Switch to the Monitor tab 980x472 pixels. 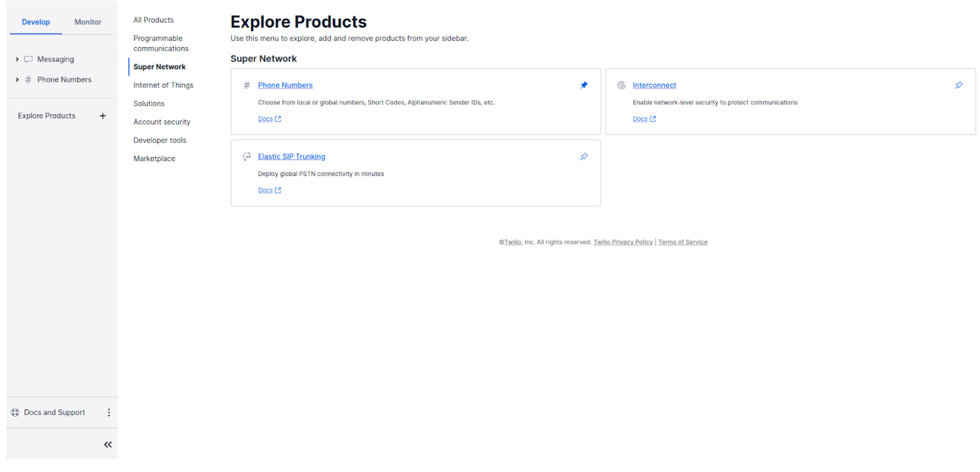pos(88,22)
